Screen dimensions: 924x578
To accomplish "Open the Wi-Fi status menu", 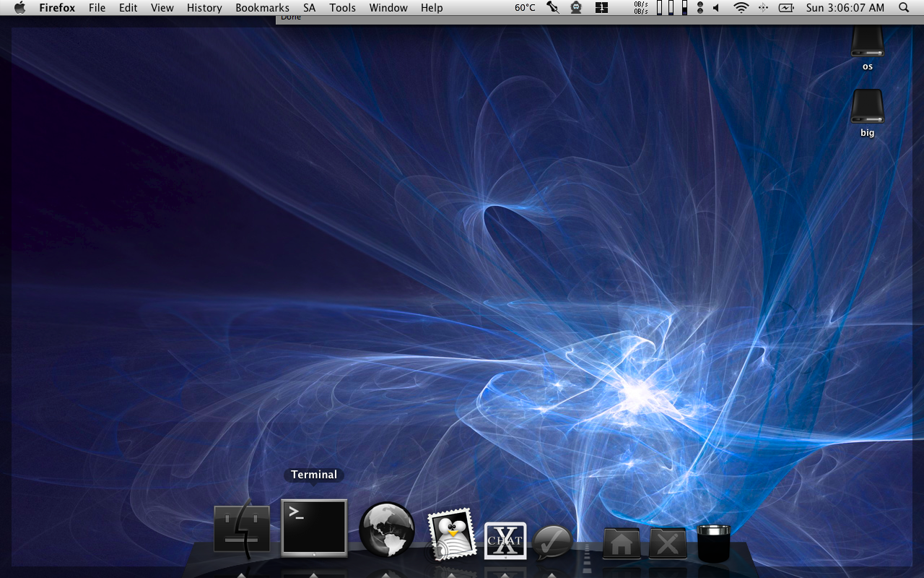I will 741,8.
